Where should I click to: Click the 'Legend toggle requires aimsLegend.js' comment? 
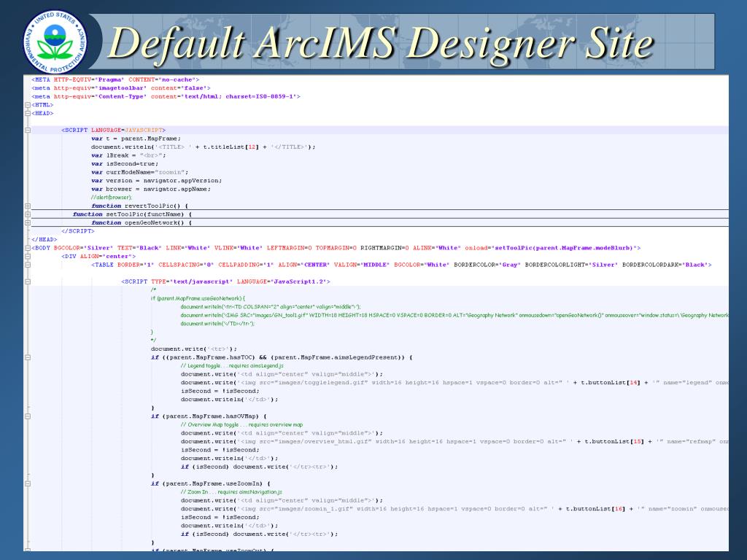pos(232,366)
